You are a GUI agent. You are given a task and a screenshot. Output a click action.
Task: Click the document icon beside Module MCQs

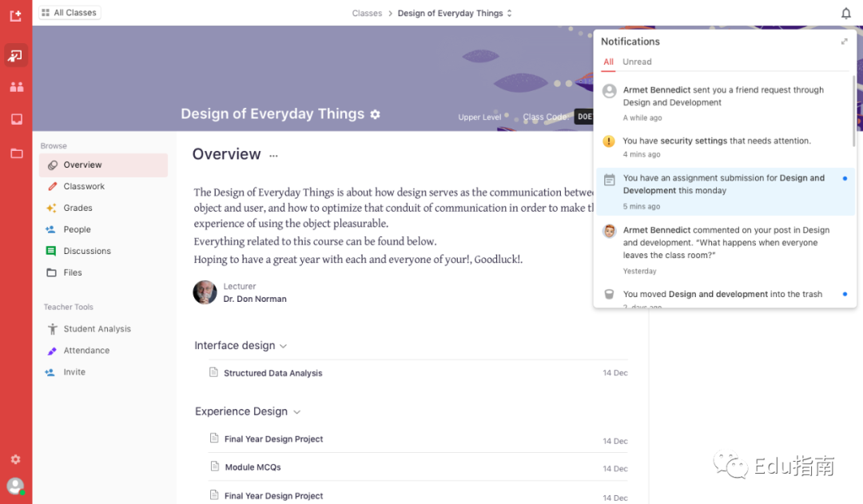click(215, 466)
